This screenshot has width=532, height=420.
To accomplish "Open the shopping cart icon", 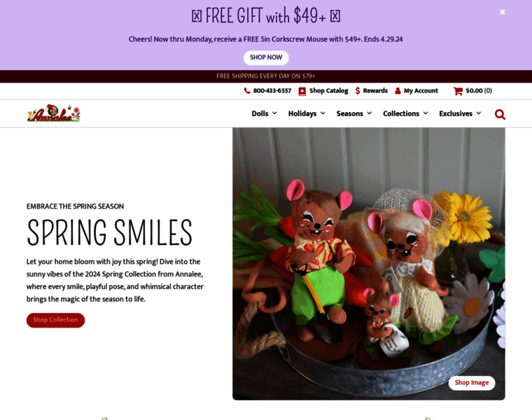I will [x=458, y=91].
